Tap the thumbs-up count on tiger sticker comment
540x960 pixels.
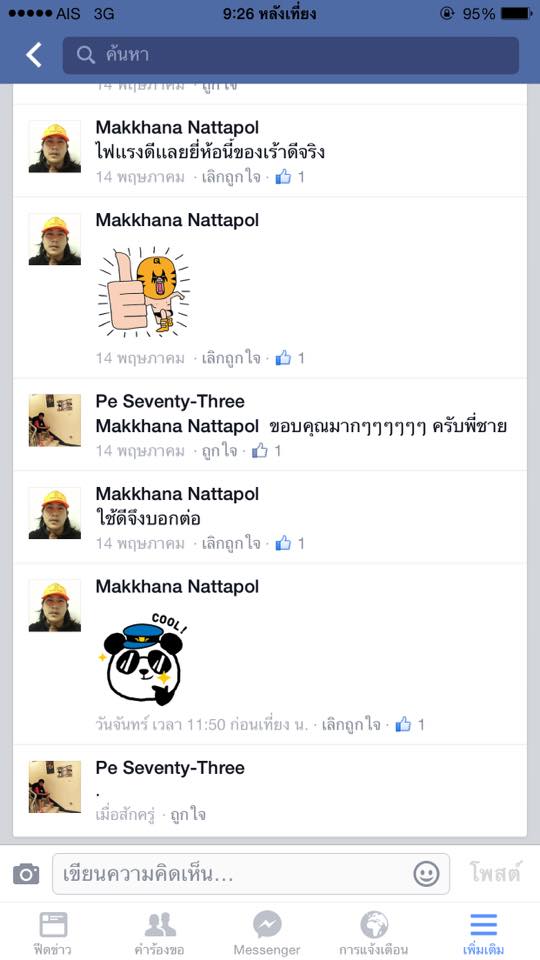click(290, 358)
